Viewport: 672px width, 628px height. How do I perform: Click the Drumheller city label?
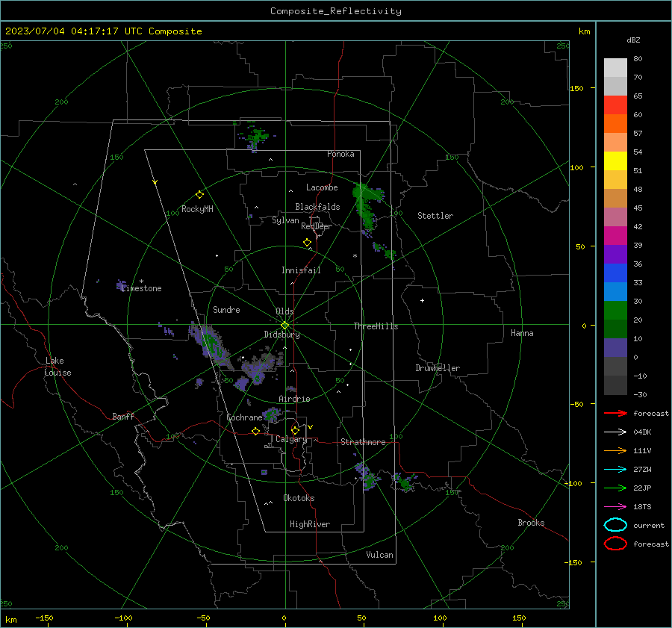[x=438, y=368]
